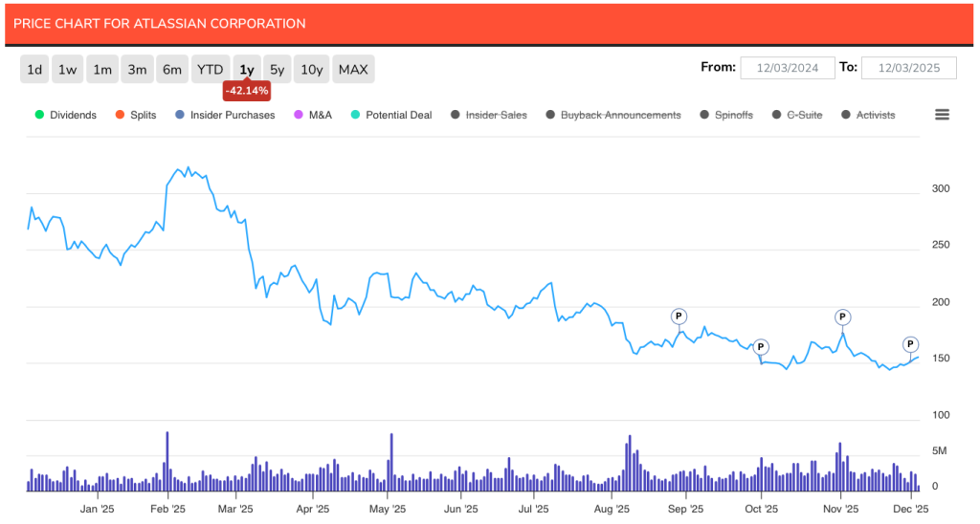Open the P marker at Oct '25

pos(761,347)
